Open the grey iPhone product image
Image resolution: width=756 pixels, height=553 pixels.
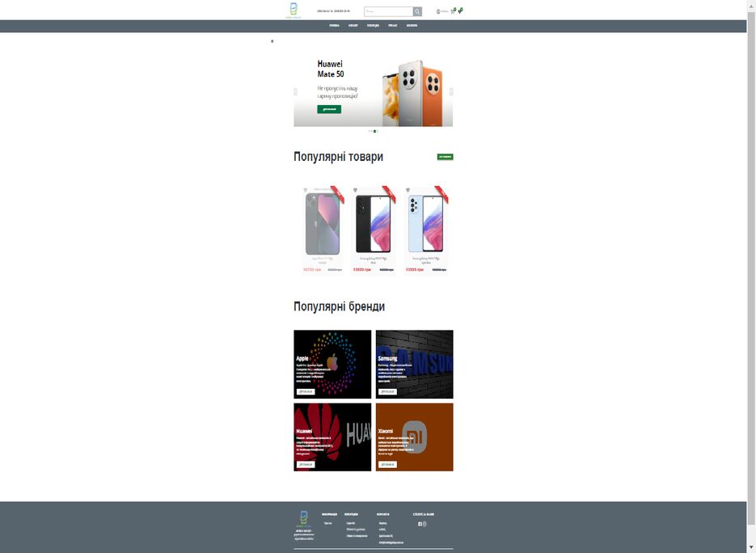click(323, 224)
